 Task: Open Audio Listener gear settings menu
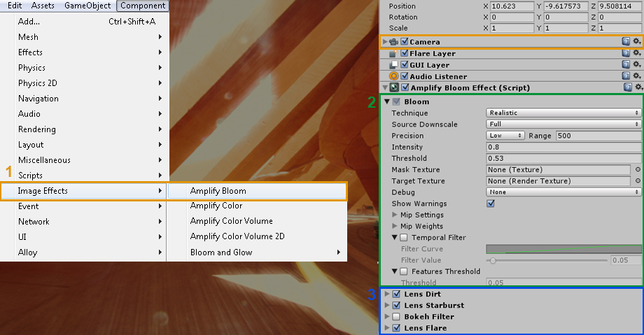[636, 76]
